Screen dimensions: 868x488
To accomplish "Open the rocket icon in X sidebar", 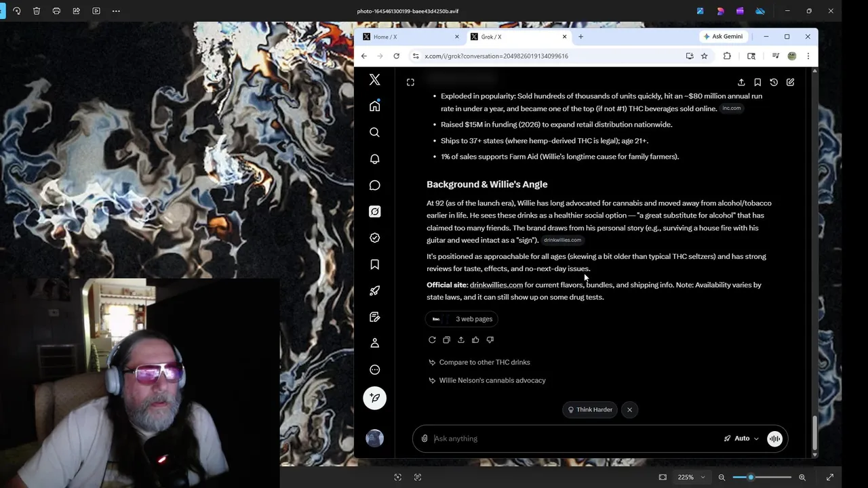I will coord(374,291).
